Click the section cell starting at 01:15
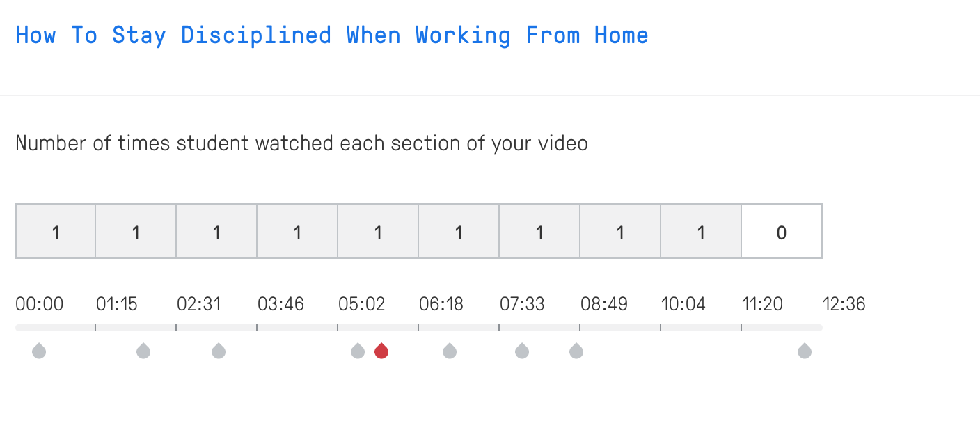Viewport: 980px width, 437px height. click(x=136, y=231)
